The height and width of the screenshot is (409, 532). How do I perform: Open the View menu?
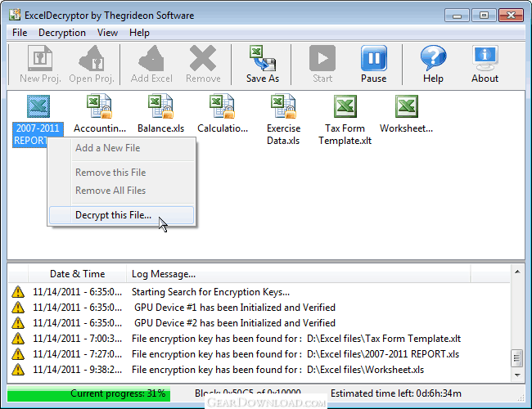point(107,33)
